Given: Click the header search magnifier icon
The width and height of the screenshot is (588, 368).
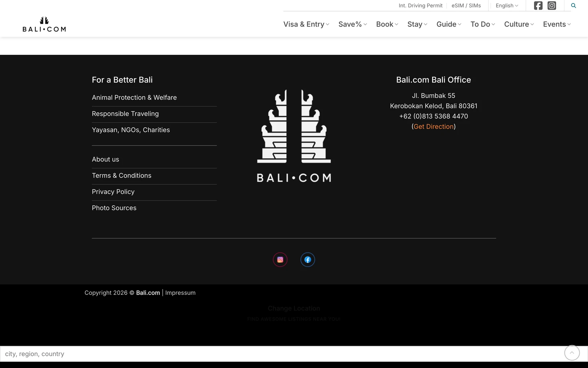Looking at the screenshot, I should [573, 6].
